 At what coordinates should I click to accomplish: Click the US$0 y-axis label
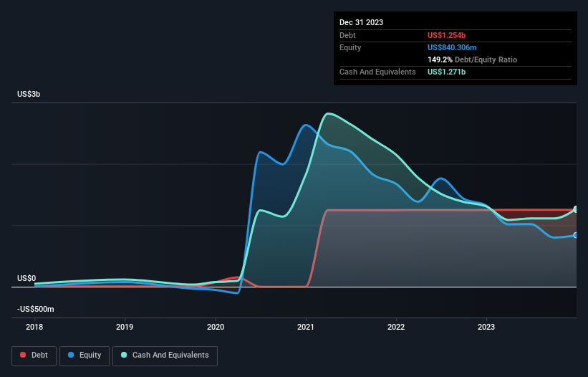26,278
